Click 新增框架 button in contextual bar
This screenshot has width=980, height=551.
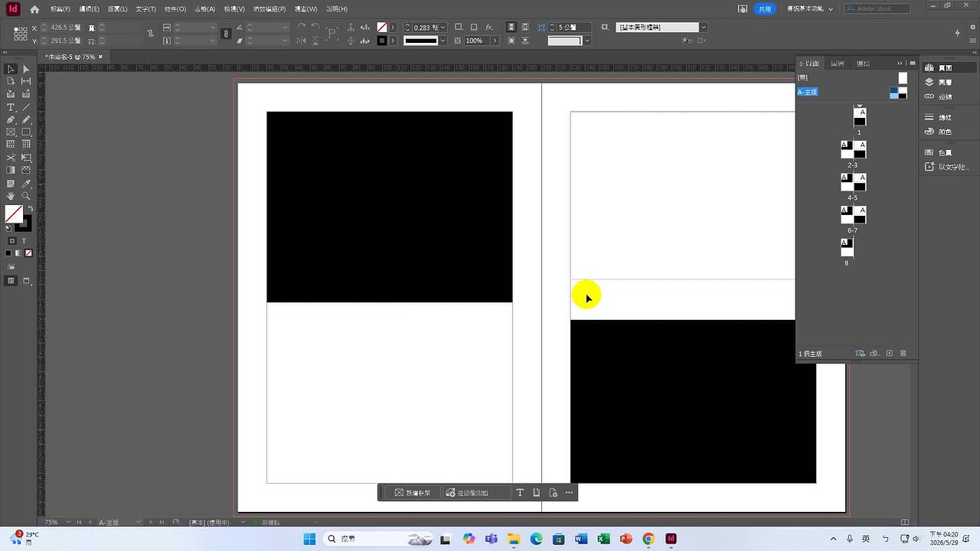[413, 493]
